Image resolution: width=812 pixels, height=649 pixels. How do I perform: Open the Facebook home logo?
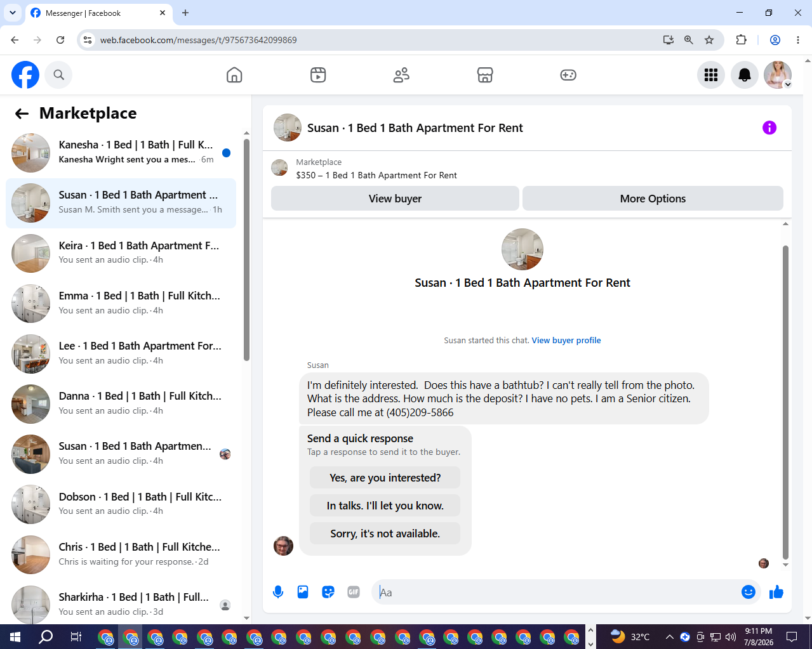tap(25, 75)
